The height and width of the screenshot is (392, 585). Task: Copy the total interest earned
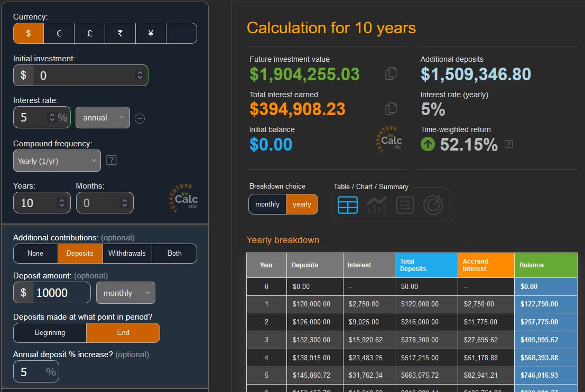tap(391, 109)
